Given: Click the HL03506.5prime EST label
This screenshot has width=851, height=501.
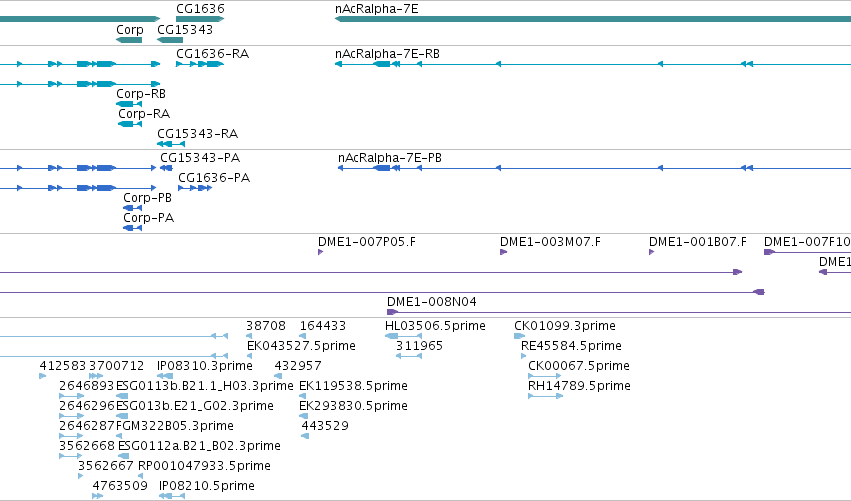Looking at the screenshot, I should coord(435,326).
